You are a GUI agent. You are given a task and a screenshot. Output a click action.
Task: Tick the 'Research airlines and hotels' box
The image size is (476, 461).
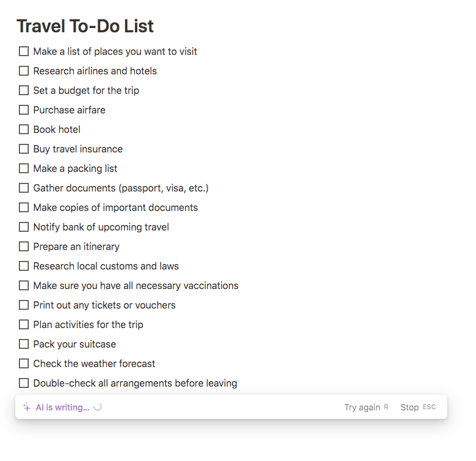click(x=24, y=71)
